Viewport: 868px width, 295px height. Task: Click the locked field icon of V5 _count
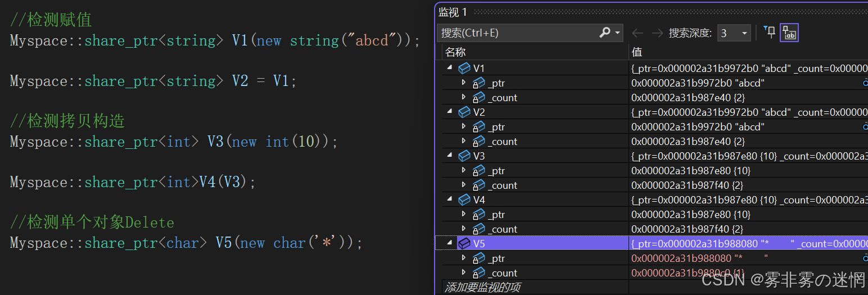coord(478,273)
